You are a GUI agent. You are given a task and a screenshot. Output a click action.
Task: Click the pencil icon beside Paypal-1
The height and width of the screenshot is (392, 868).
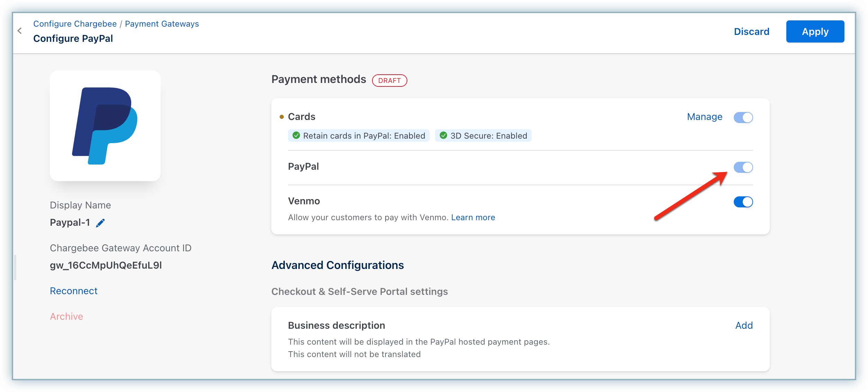[100, 223]
